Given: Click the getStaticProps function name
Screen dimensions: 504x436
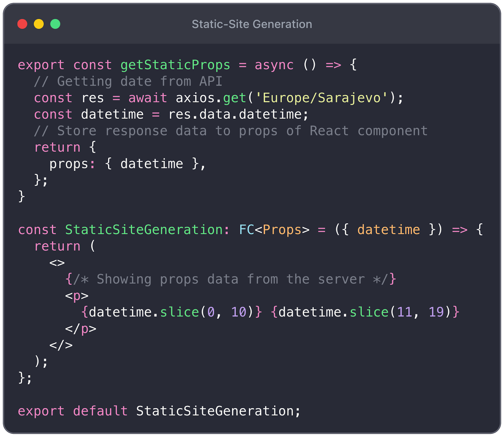Looking at the screenshot, I should [175, 65].
